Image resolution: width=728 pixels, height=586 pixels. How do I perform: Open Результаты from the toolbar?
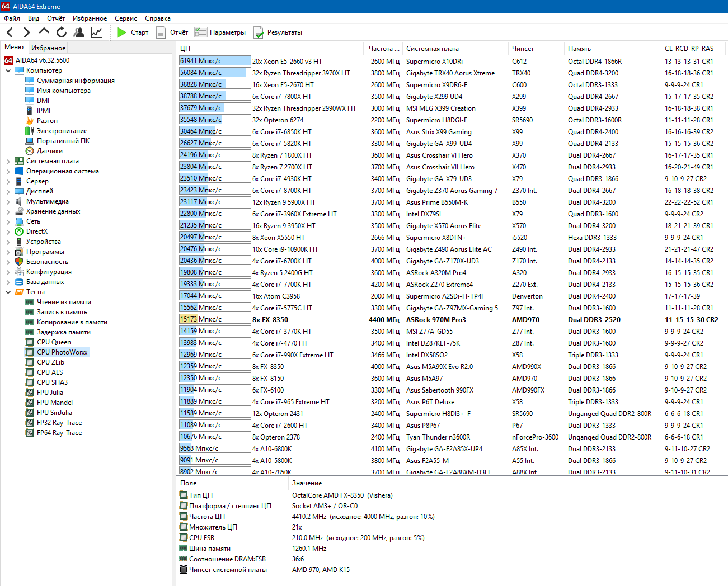(278, 32)
